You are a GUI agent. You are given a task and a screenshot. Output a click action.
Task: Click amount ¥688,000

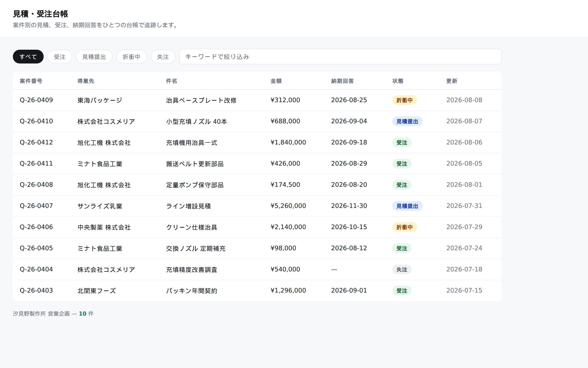285,121
